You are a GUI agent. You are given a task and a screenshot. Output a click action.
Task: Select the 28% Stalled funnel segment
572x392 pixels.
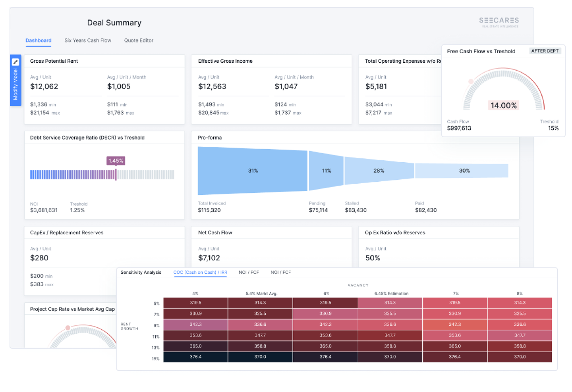tap(379, 171)
